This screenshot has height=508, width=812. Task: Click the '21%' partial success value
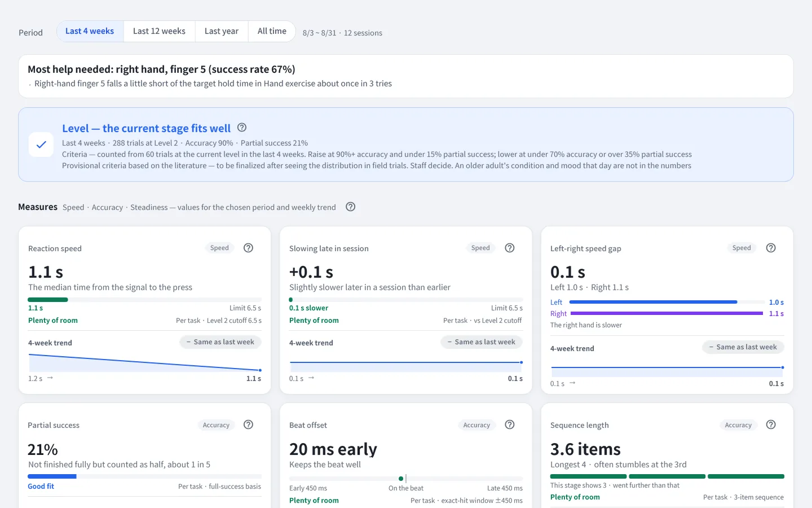[x=43, y=449]
